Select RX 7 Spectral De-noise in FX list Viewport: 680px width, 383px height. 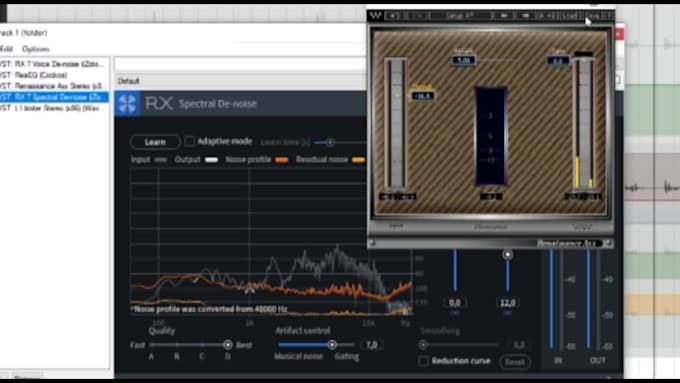tap(54, 97)
